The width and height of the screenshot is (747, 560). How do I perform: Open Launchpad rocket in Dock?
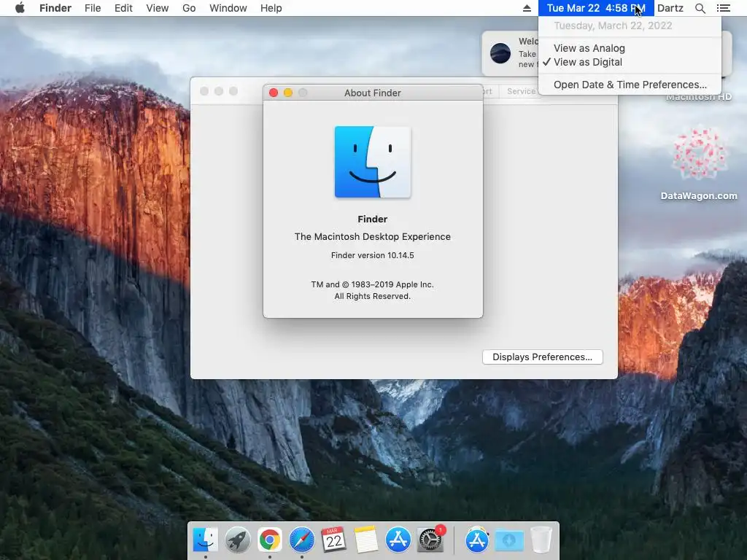237,540
